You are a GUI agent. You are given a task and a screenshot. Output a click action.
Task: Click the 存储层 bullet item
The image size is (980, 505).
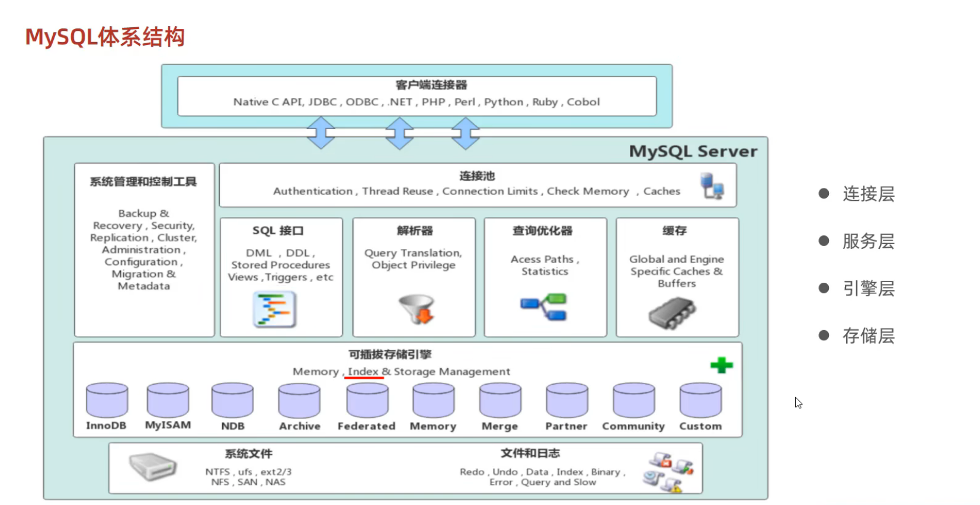(x=857, y=336)
